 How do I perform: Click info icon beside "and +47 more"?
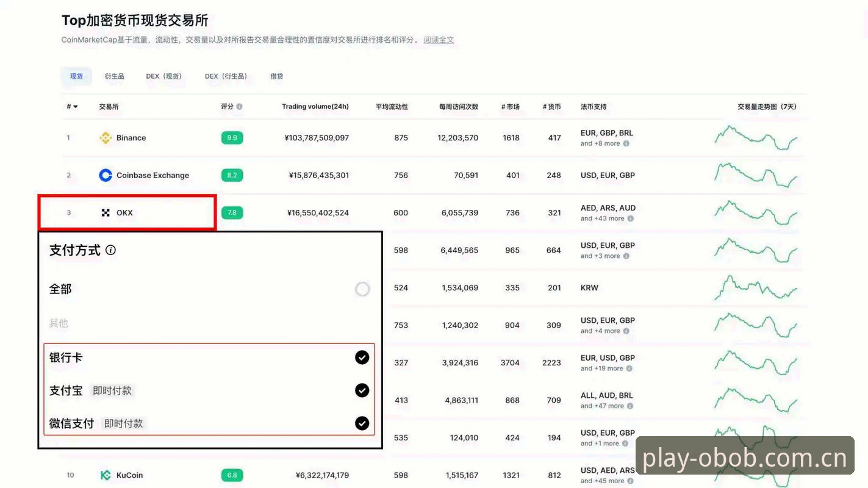(631, 406)
